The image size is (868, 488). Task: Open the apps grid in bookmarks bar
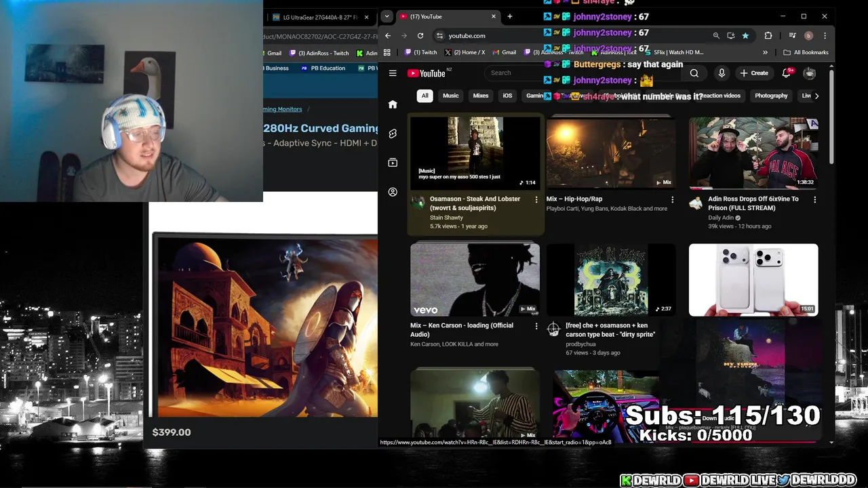point(387,52)
